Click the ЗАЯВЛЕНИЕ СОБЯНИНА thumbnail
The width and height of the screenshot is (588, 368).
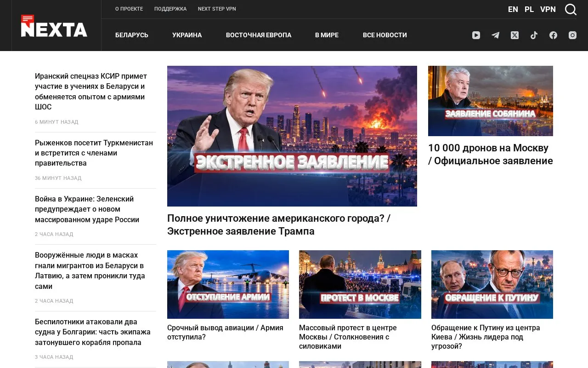[491, 101]
